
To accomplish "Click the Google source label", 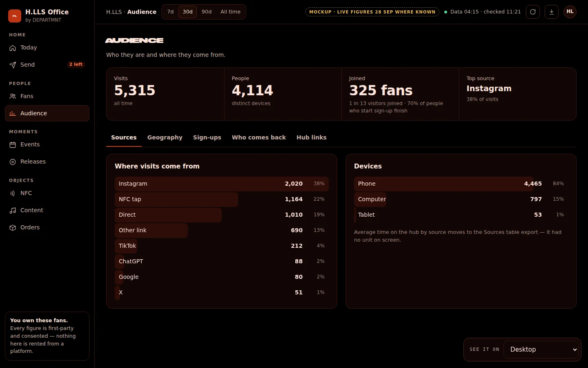I will [x=129, y=277].
